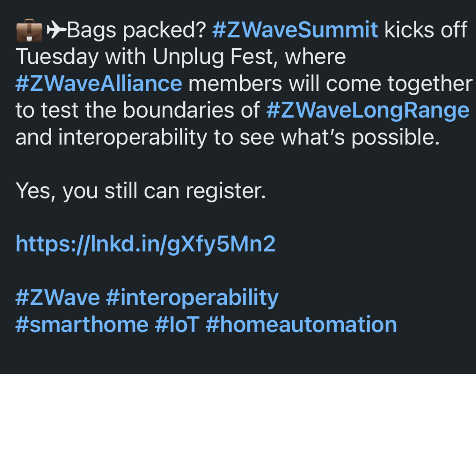
Task: Open the #smarthome hashtag
Action: point(82,325)
